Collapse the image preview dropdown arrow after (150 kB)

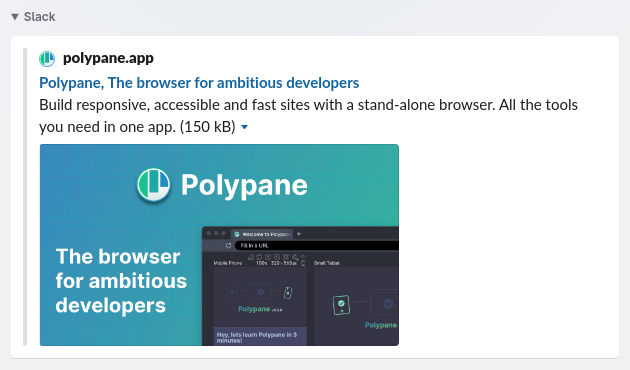(x=244, y=127)
